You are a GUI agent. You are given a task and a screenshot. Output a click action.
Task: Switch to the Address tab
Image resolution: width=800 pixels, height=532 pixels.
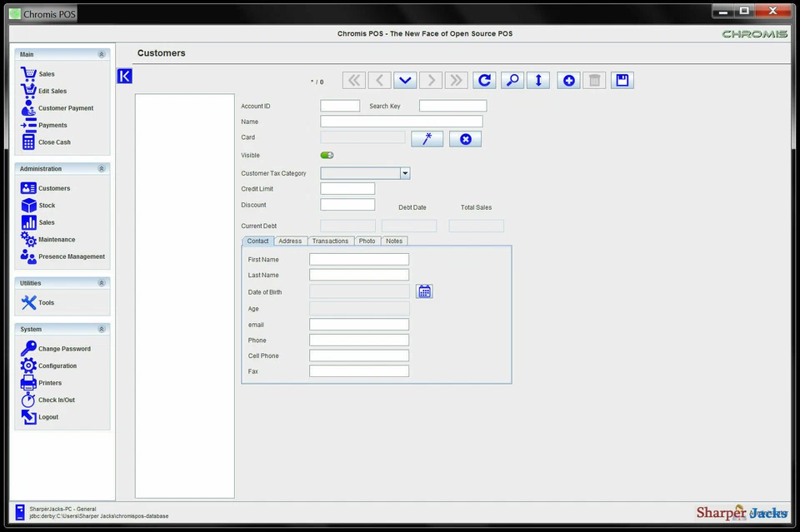tap(289, 241)
